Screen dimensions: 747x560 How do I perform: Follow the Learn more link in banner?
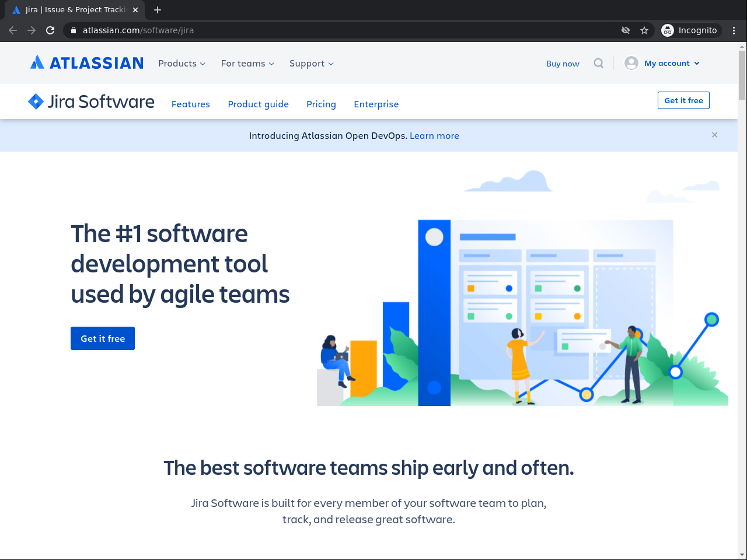tap(434, 135)
